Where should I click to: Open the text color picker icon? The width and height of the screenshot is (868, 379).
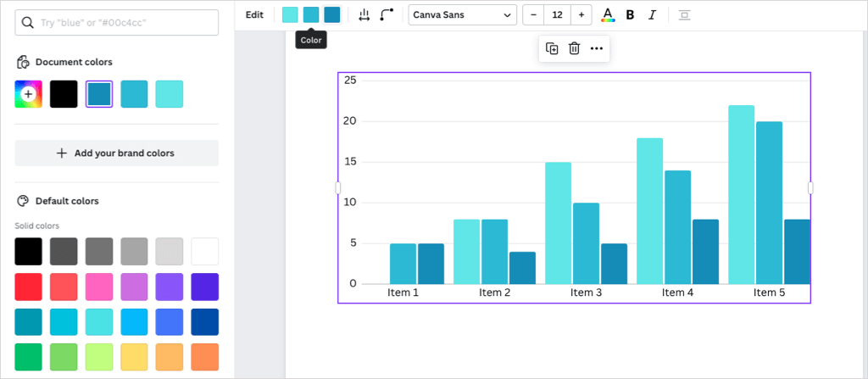(608, 14)
